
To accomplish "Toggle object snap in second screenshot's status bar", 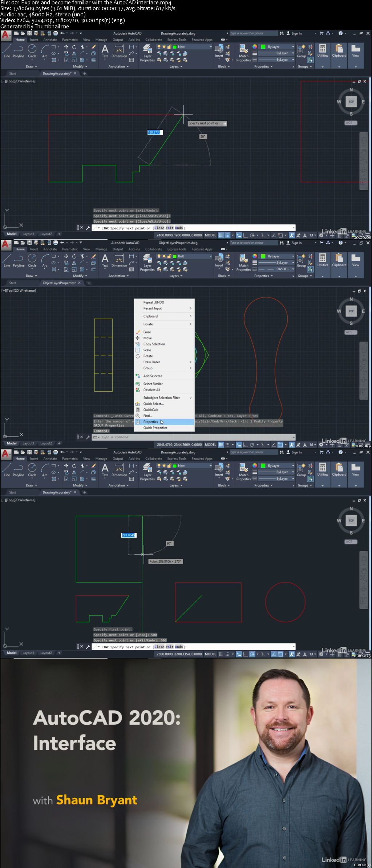I will pos(280,445).
